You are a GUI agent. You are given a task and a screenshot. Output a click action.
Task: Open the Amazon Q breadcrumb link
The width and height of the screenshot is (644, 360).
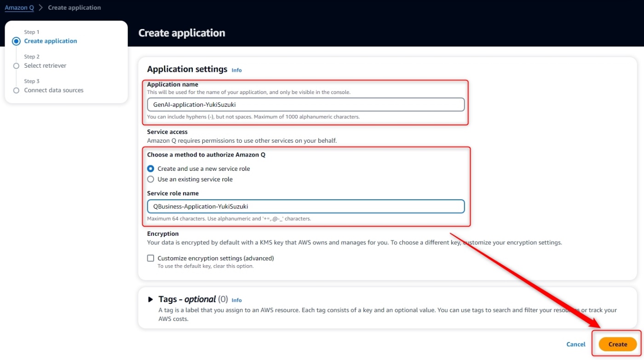click(19, 8)
